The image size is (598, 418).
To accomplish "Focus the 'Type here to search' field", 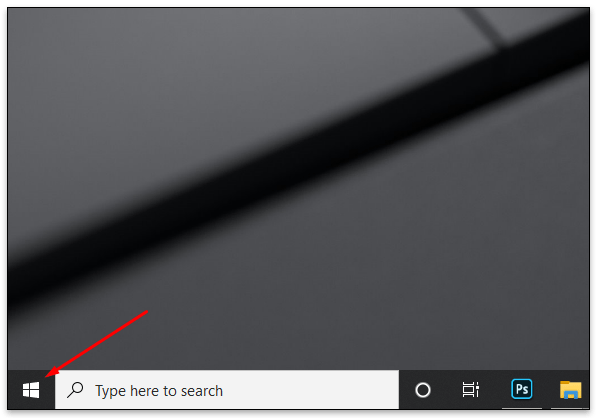I will (227, 389).
